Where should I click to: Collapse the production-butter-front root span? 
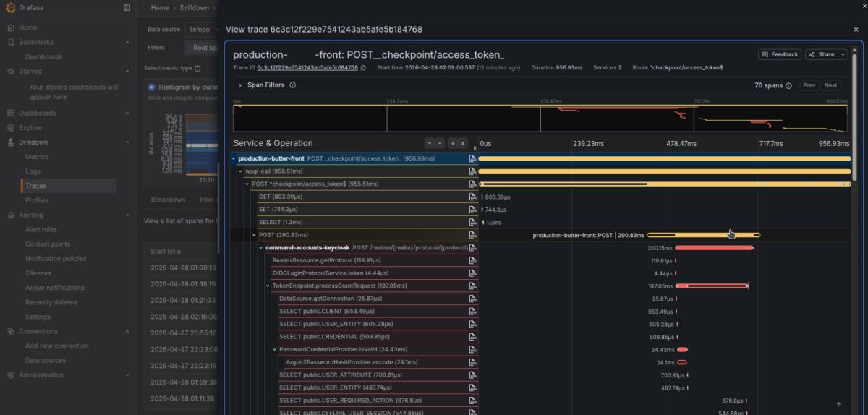pos(234,158)
